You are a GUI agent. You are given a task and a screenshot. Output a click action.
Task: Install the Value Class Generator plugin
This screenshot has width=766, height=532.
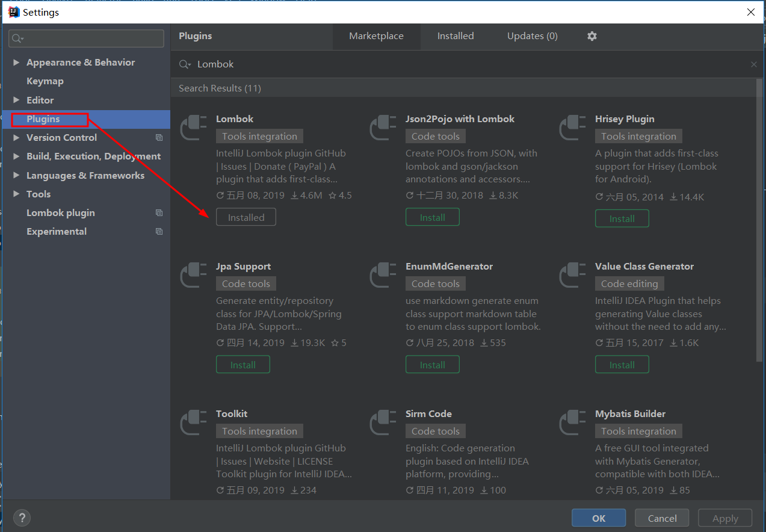tap(622, 365)
